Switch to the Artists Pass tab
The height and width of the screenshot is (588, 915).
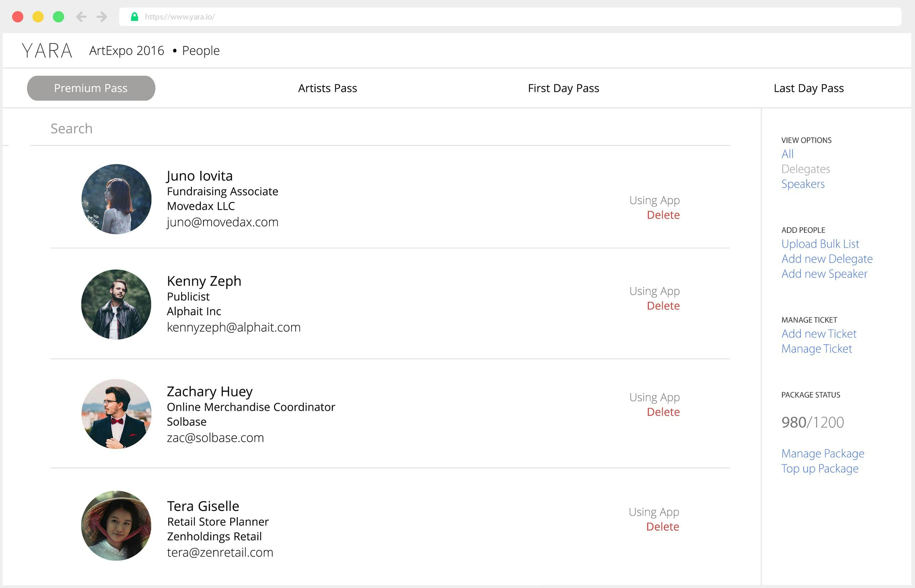point(327,88)
